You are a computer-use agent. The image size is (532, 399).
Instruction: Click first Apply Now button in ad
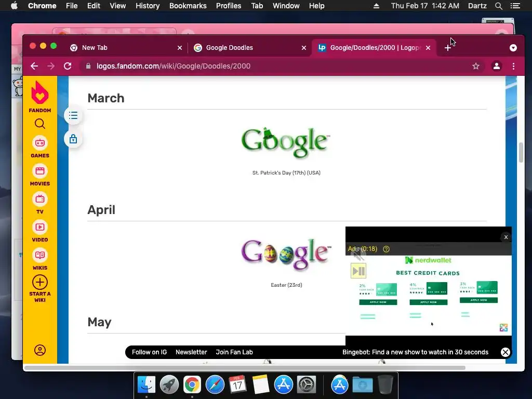point(378,302)
